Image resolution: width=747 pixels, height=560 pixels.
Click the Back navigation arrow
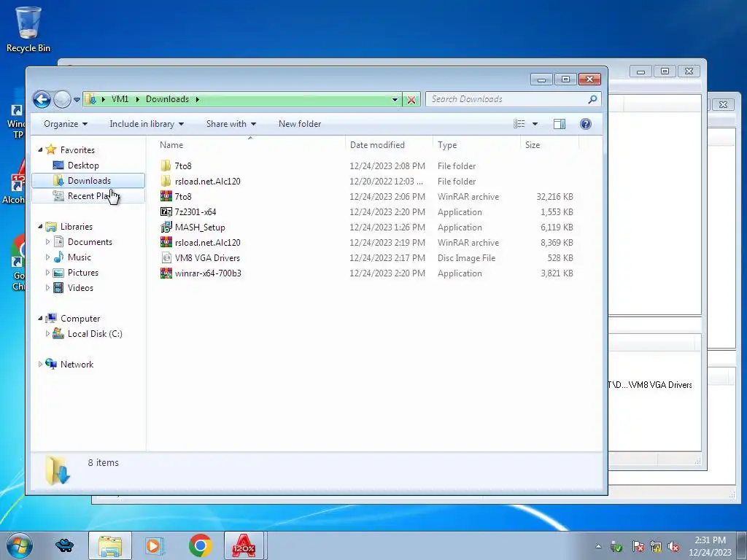pos(42,99)
